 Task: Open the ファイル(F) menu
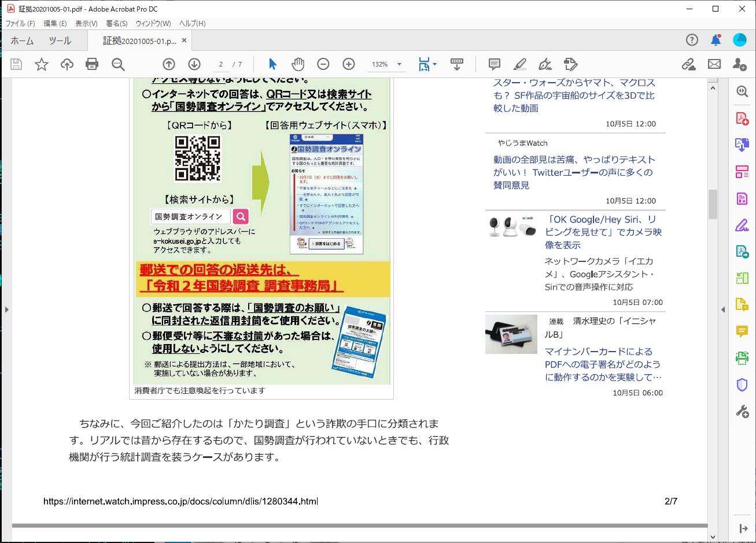[x=20, y=24]
